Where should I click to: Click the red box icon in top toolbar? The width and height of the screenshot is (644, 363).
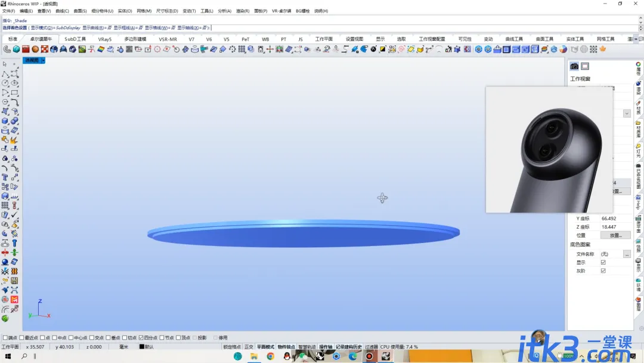26,50
